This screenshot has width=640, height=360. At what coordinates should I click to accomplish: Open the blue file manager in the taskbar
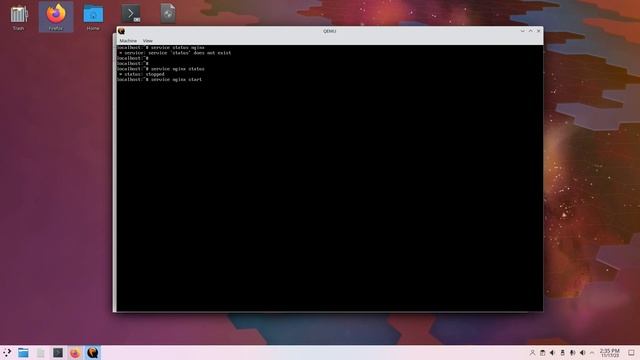pyautogui.click(x=23, y=353)
